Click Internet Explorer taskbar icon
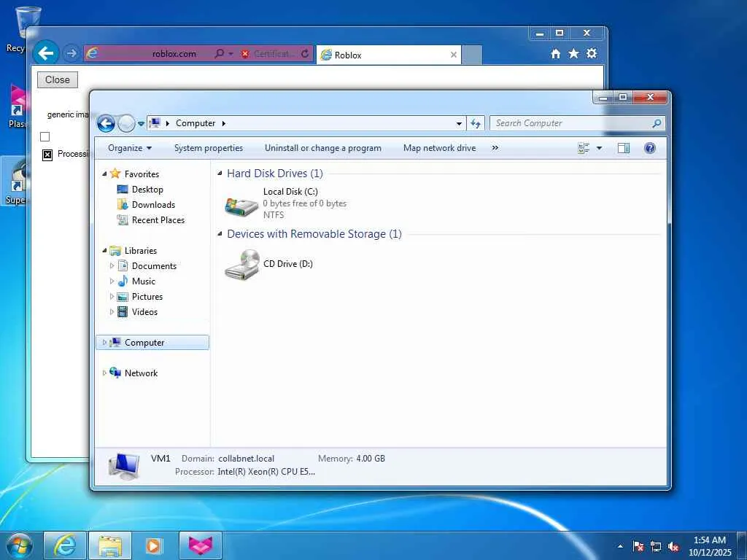The height and width of the screenshot is (560, 747). 65,545
